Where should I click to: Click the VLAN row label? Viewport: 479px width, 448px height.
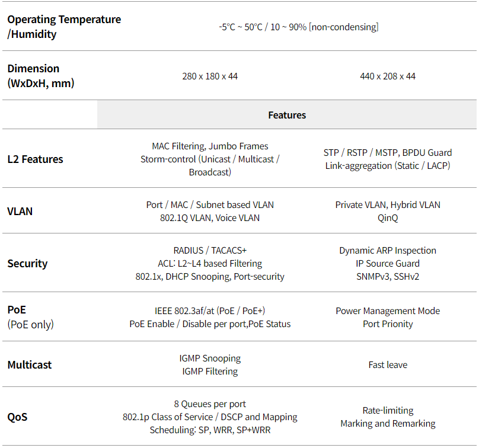tap(20, 212)
